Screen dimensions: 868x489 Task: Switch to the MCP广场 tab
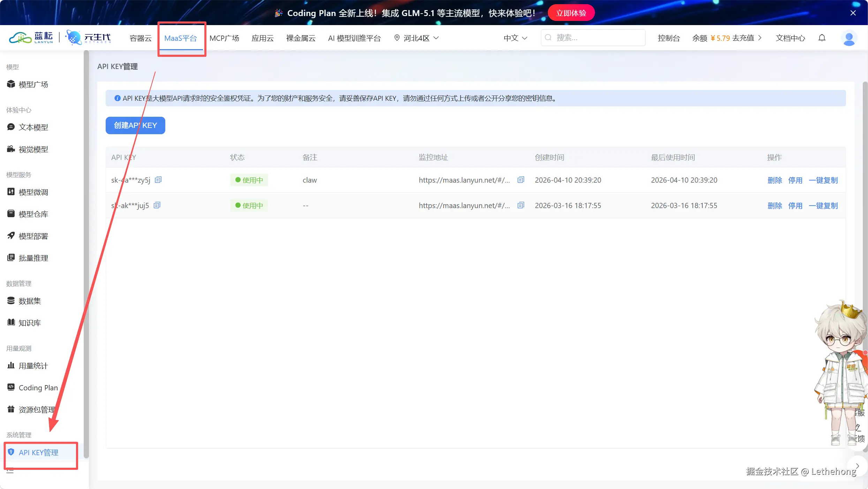tap(224, 38)
